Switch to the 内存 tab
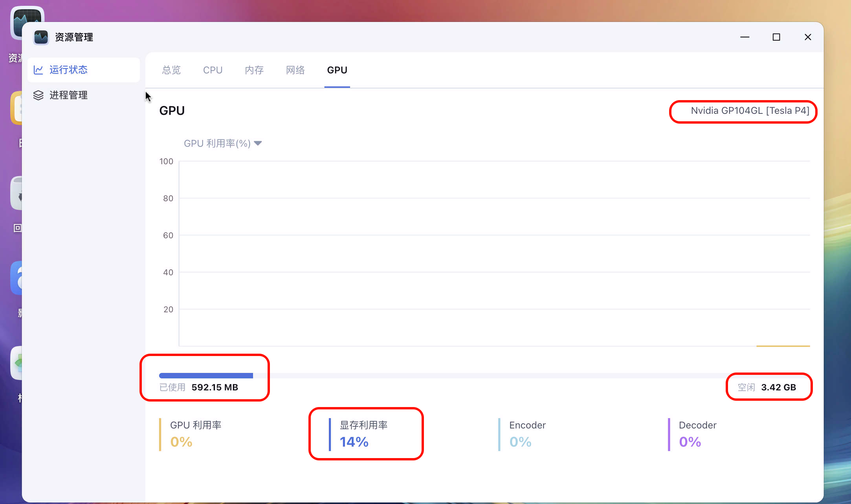Image resolution: width=851 pixels, height=504 pixels. pyautogui.click(x=254, y=70)
